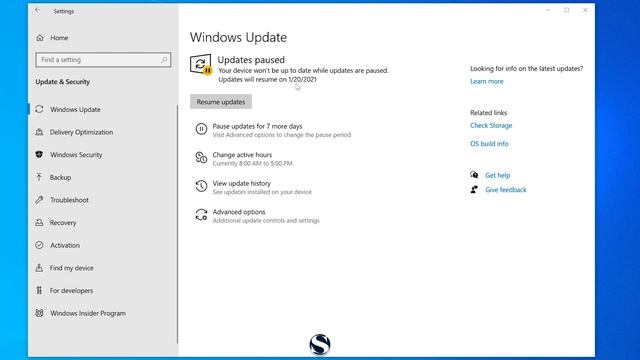Open For developers settings
The height and width of the screenshot is (360, 640).
(71, 291)
